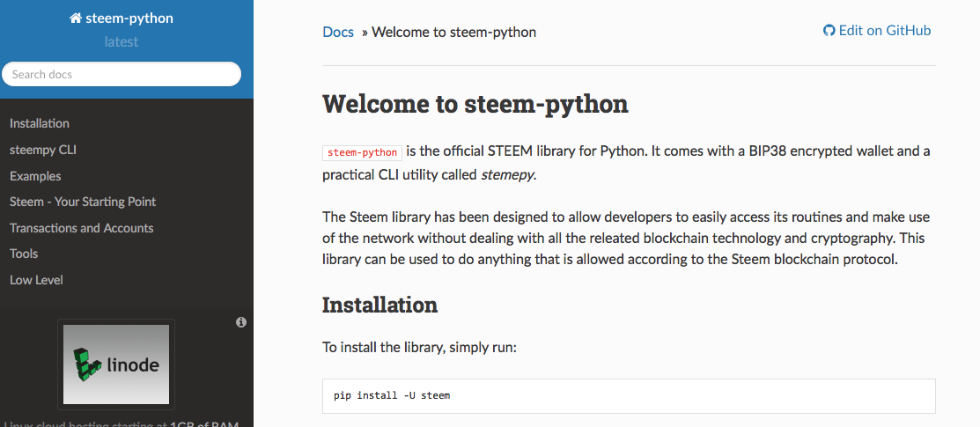Click the pip install -U steem code block

tap(629, 395)
